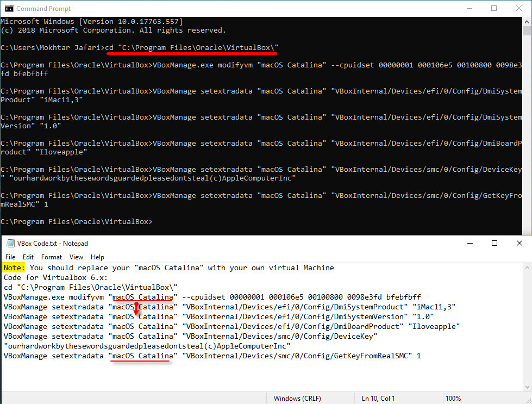Open the Edit menu in Notepad
Image resolution: width=532 pixels, height=404 pixels.
point(28,257)
